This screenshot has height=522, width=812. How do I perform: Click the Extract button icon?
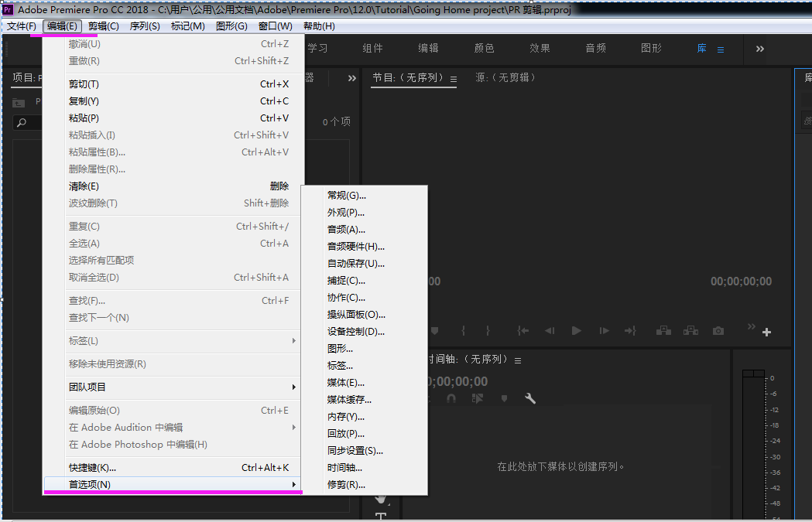pyautogui.click(x=690, y=330)
